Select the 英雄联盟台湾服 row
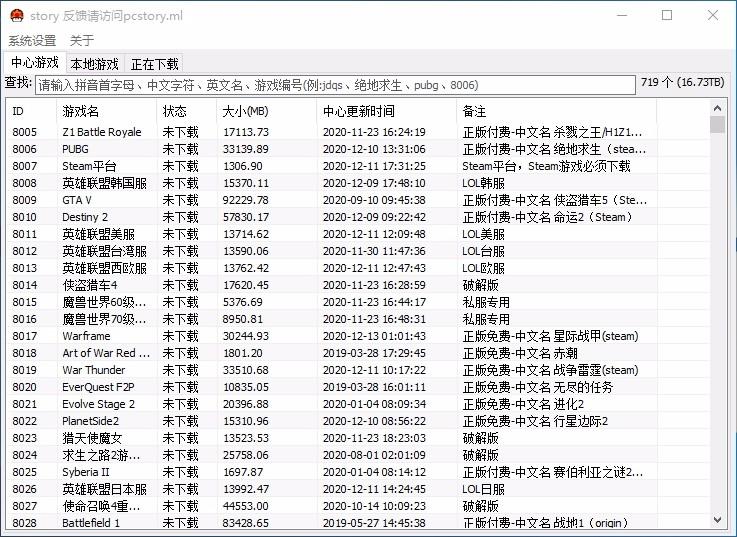 click(x=358, y=251)
